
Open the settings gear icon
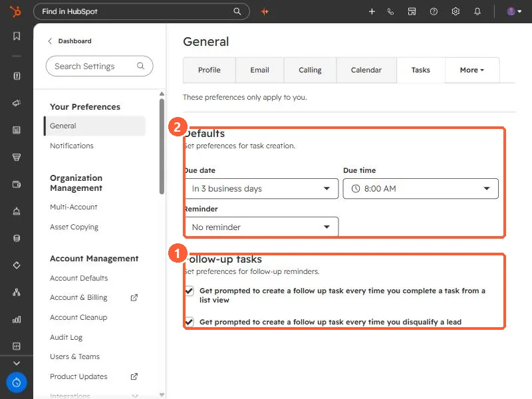tap(456, 11)
